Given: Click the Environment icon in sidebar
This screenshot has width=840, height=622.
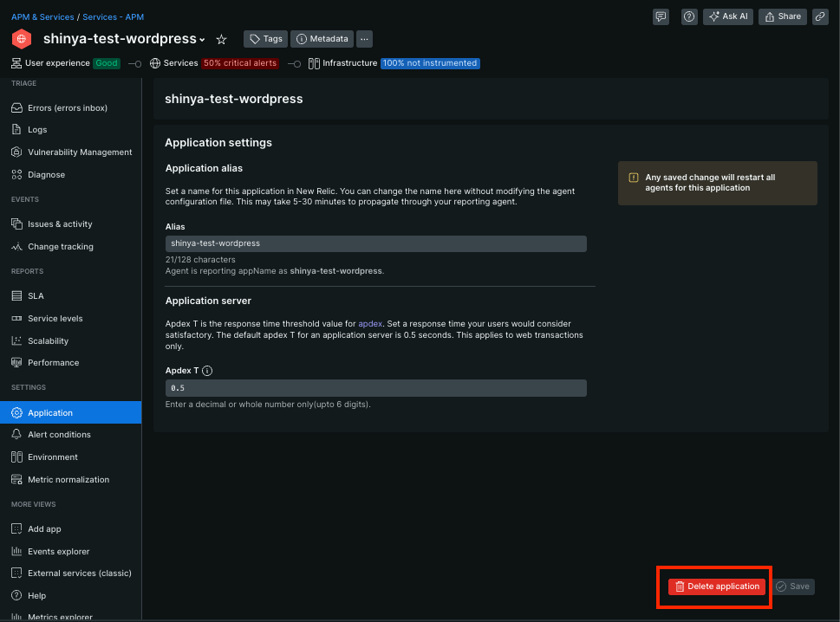Looking at the screenshot, I should [x=16, y=457].
